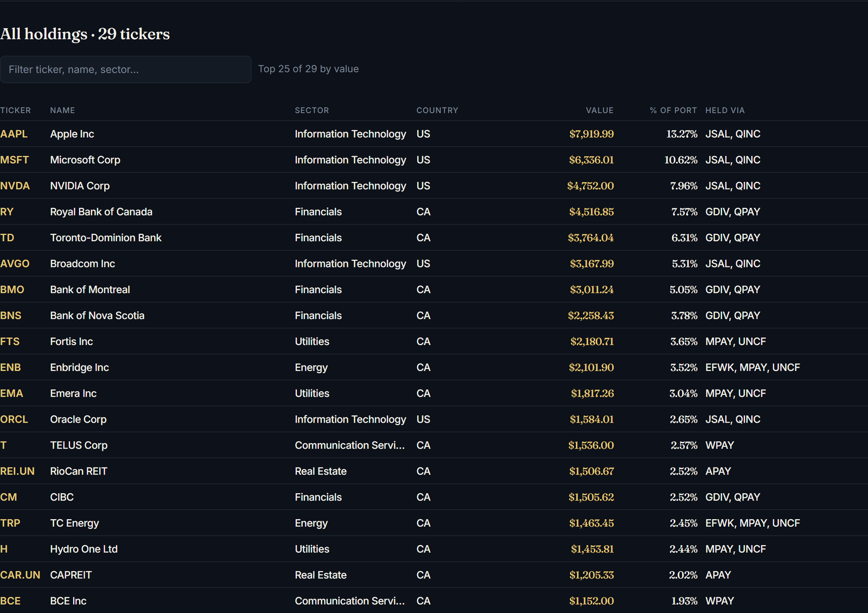Click the $7,919.99 value for Apple
Viewport: 868px width, 613px height.
click(591, 134)
